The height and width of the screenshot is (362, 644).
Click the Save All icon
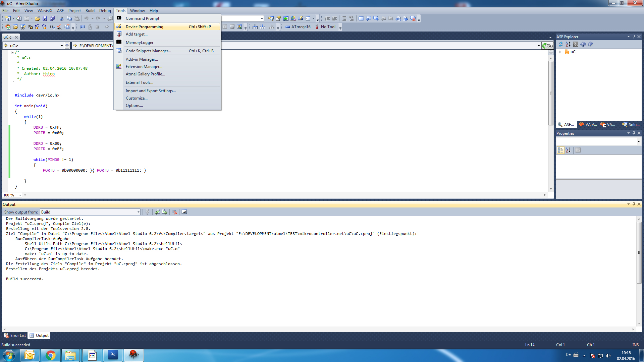point(52,18)
